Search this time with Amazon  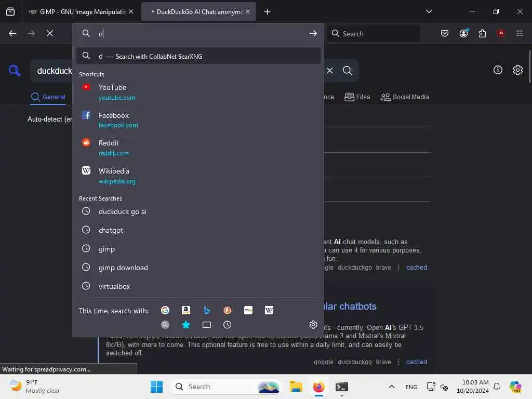[186, 310]
